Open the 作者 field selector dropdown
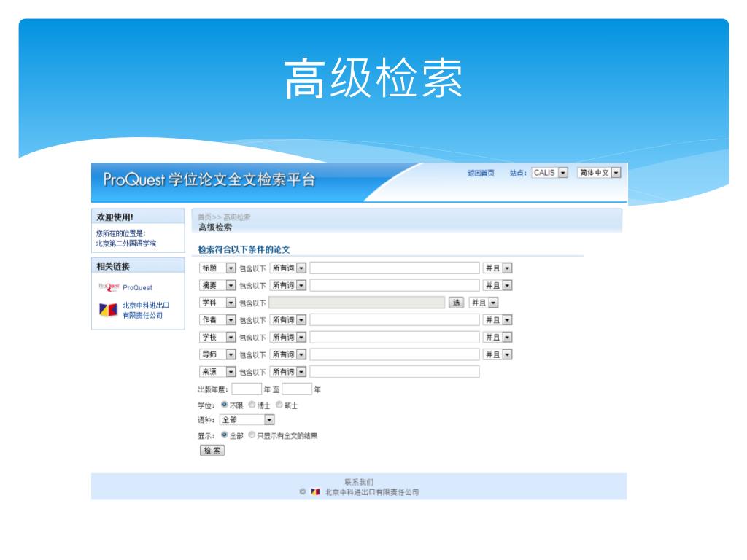 click(x=217, y=320)
